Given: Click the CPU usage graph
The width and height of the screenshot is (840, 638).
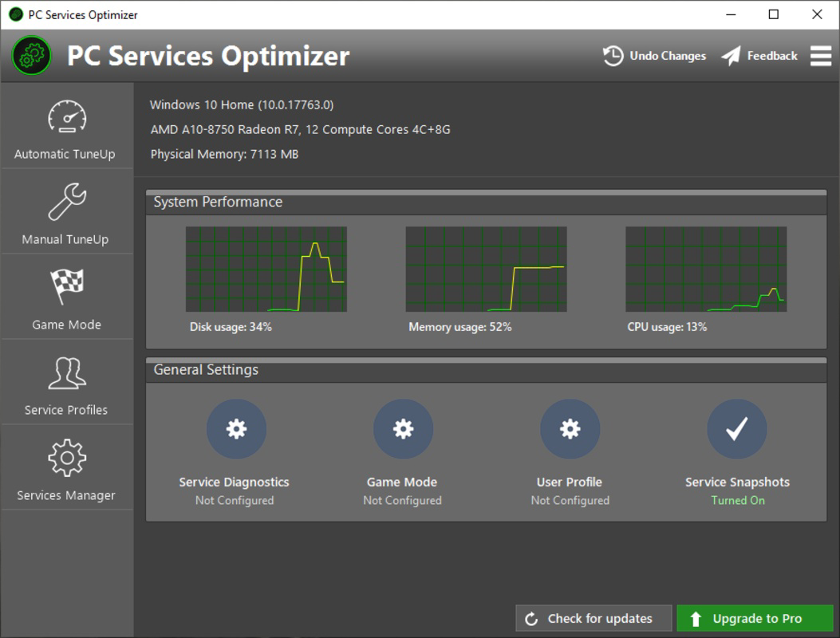Looking at the screenshot, I should (x=706, y=269).
